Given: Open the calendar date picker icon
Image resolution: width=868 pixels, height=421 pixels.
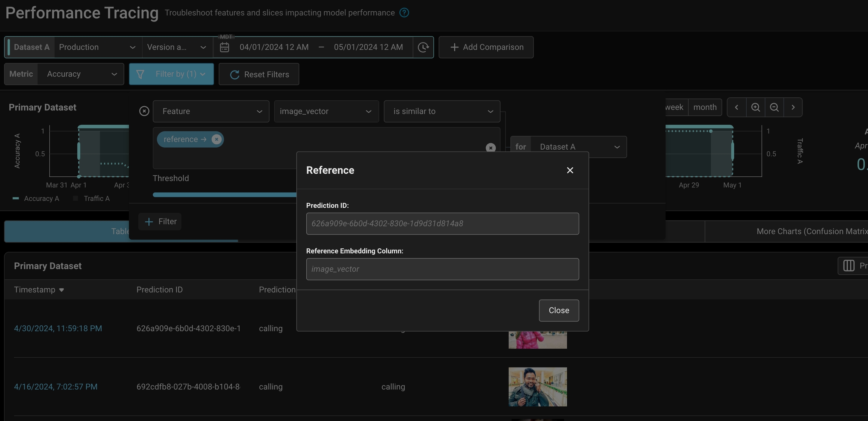Looking at the screenshot, I should pos(225,47).
